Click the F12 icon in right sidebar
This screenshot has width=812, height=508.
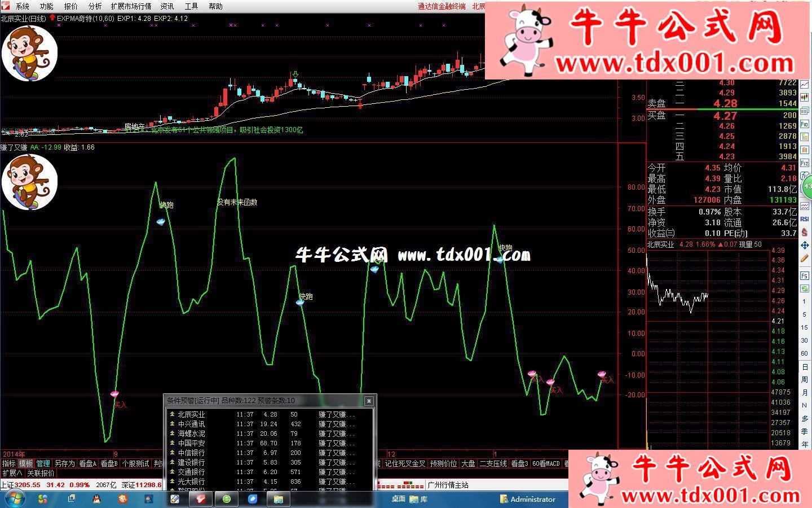coord(805,163)
